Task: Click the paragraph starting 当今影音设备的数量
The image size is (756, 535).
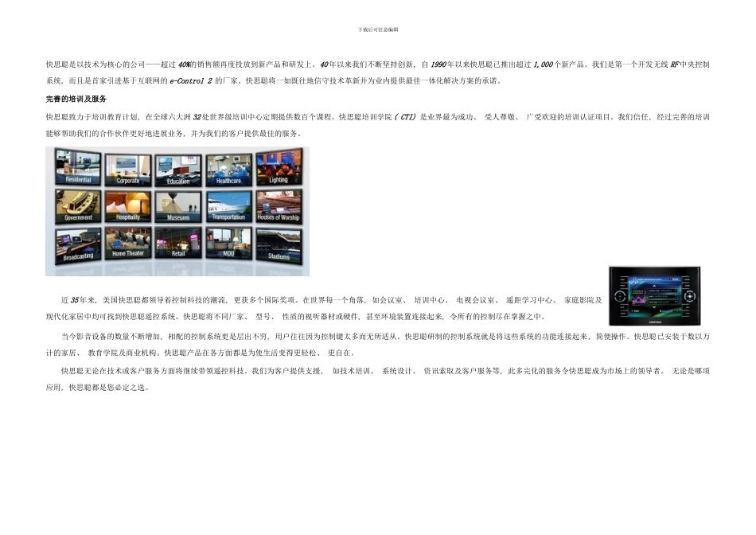Action: [x=378, y=345]
